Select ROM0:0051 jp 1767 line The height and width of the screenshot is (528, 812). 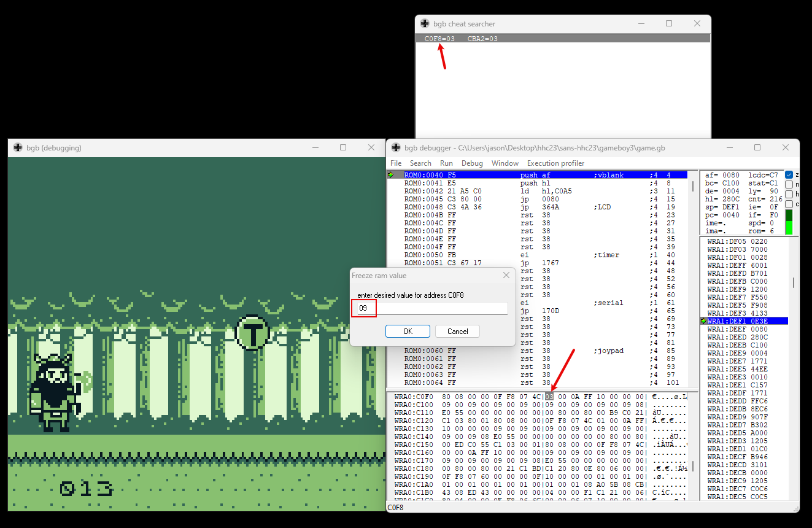click(x=538, y=263)
